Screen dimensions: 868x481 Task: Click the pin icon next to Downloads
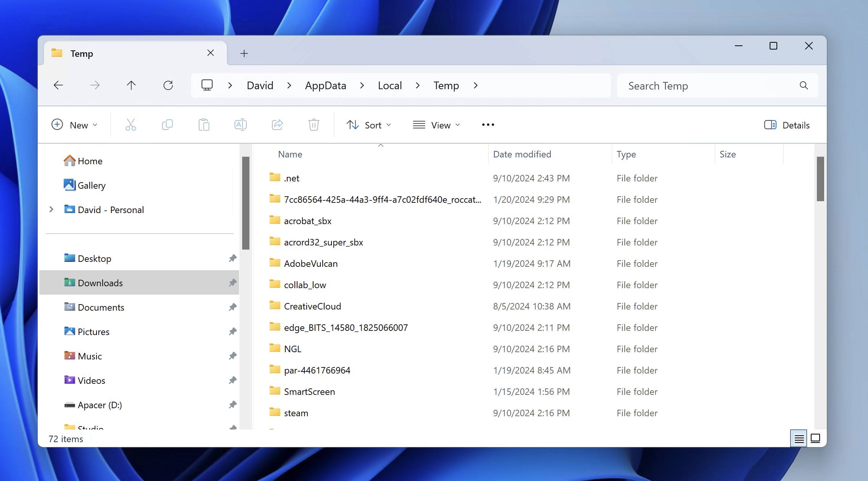click(233, 283)
